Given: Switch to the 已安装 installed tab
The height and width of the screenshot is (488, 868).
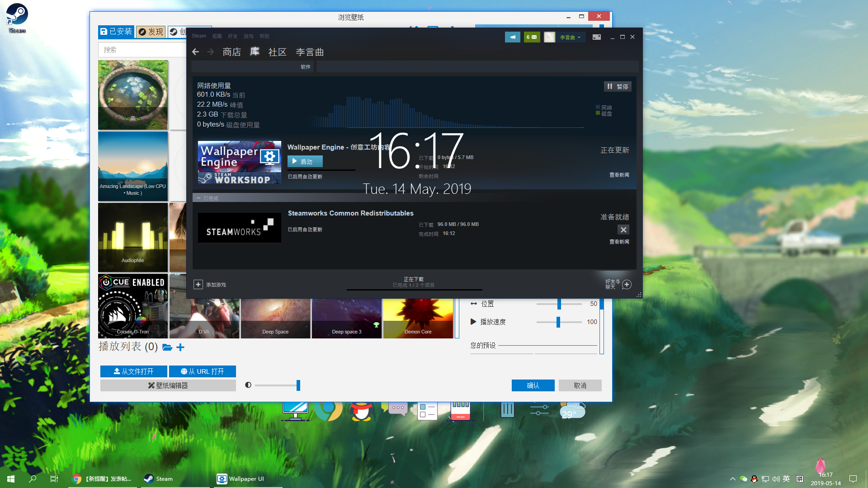Looking at the screenshot, I should (x=116, y=32).
